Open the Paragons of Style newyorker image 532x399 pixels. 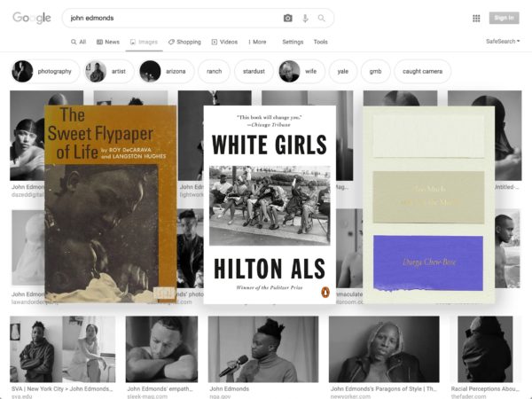pos(384,349)
